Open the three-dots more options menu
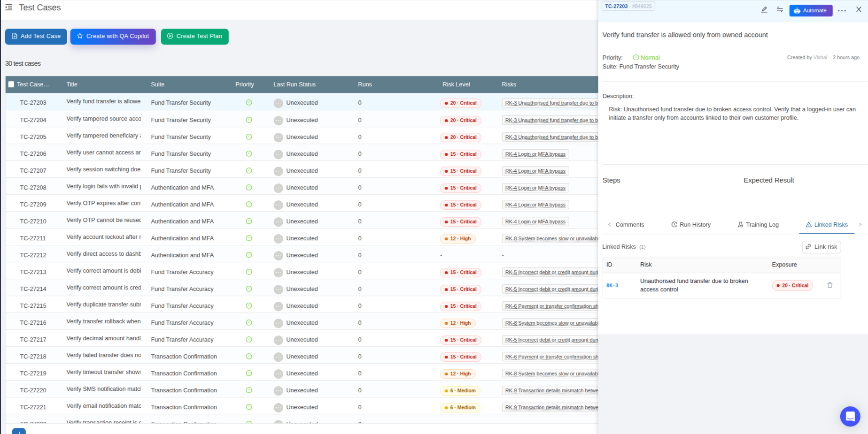Screen dimensions: 868x434 [x=842, y=10]
